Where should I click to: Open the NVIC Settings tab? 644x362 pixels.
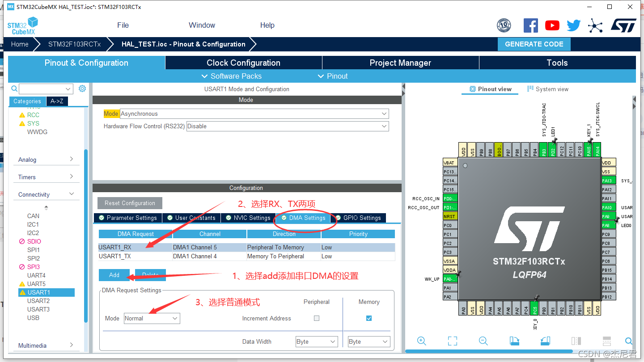point(248,218)
